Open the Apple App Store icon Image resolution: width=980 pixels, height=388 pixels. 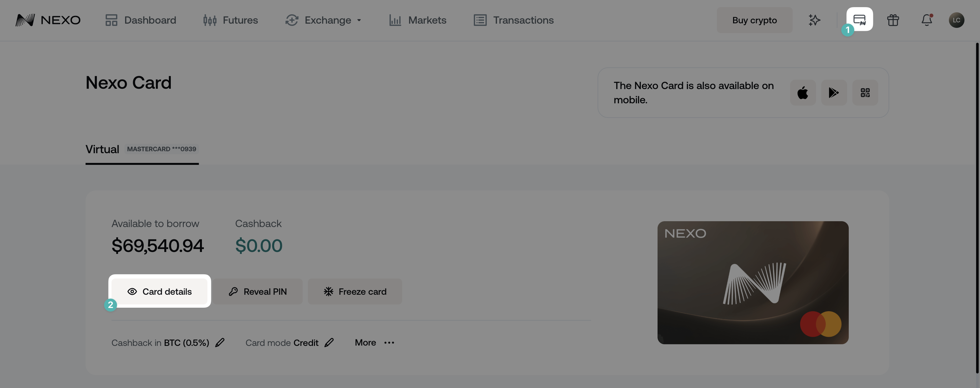click(x=803, y=92)
